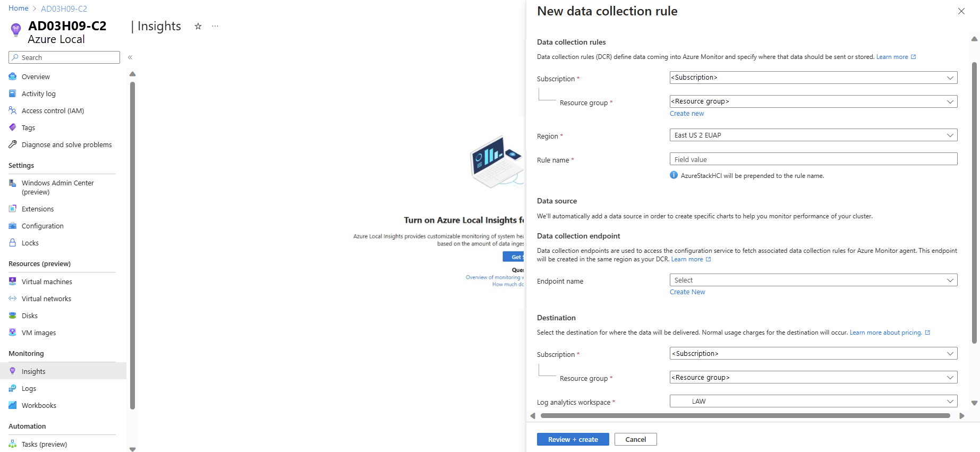Click the sidebar scroll up arrow
Viewport: 980px width, 452px height.
point(132,74)
